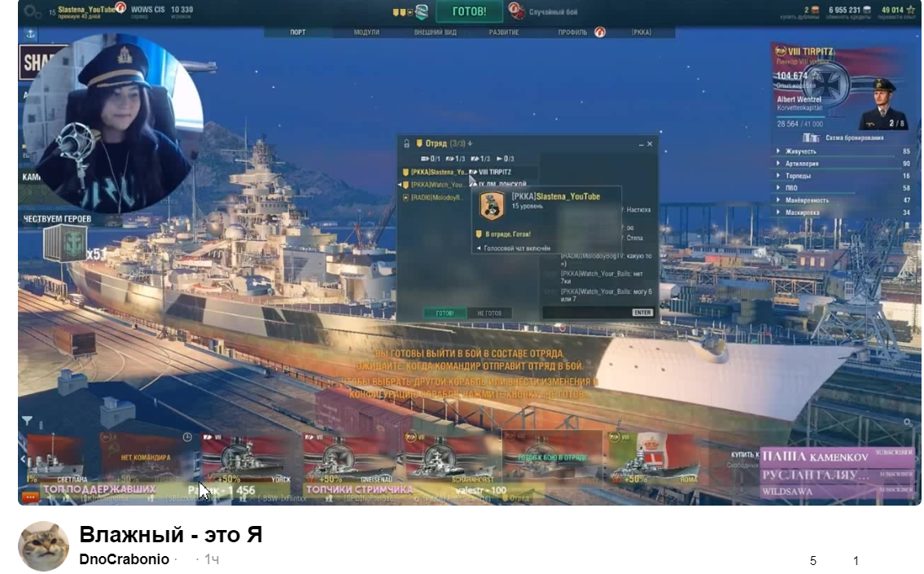Select the green ГОТОВ! toggle in the division window
924x574 pixels.
[x=445, y=313]
